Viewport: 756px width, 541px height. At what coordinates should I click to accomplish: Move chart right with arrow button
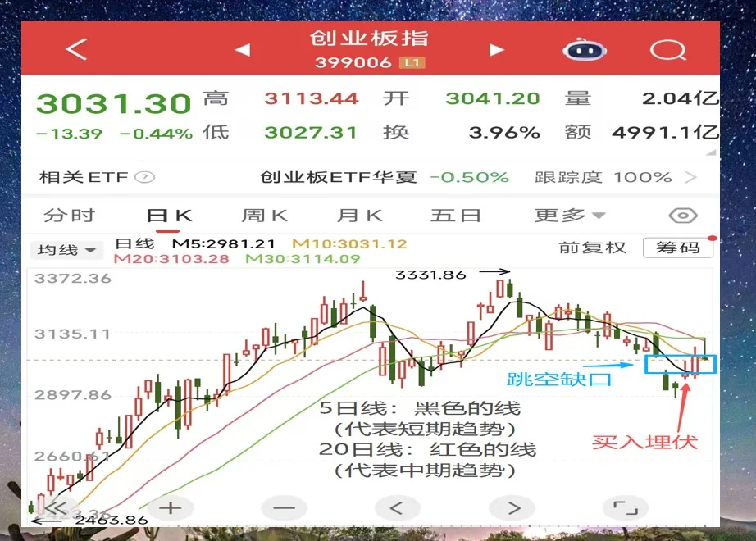click(512, 508)
